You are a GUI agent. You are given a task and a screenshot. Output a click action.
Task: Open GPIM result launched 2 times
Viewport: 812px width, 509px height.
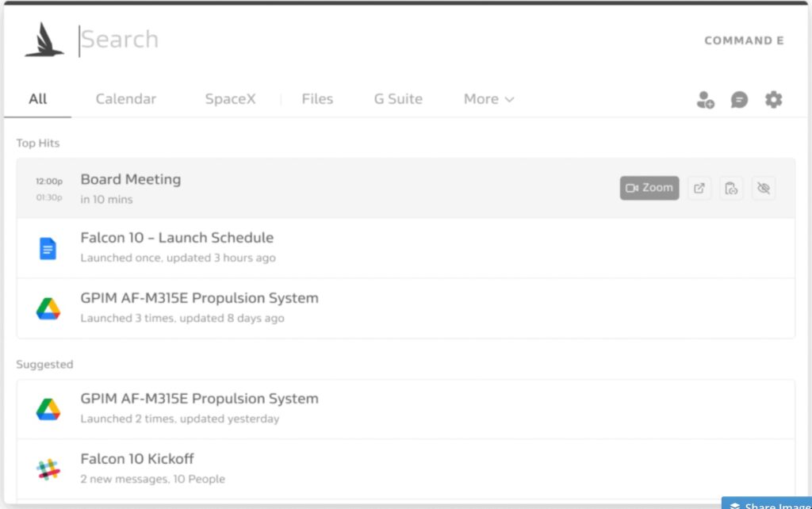point(405,409)
